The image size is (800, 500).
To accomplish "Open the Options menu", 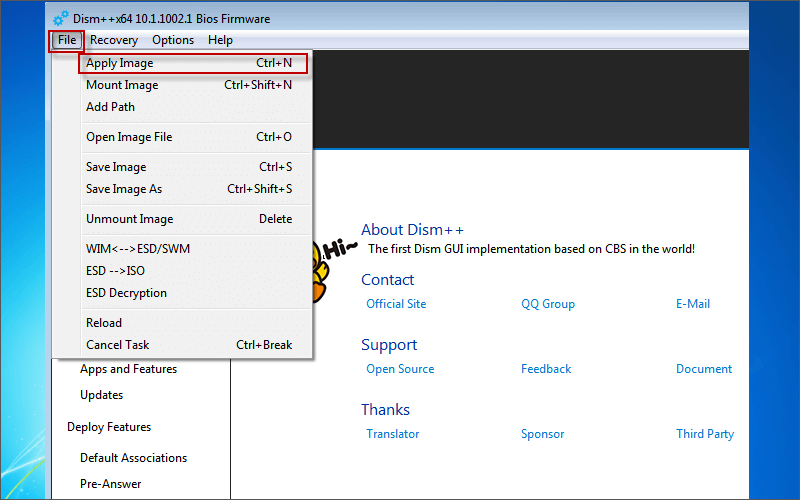I will point(173,40).
